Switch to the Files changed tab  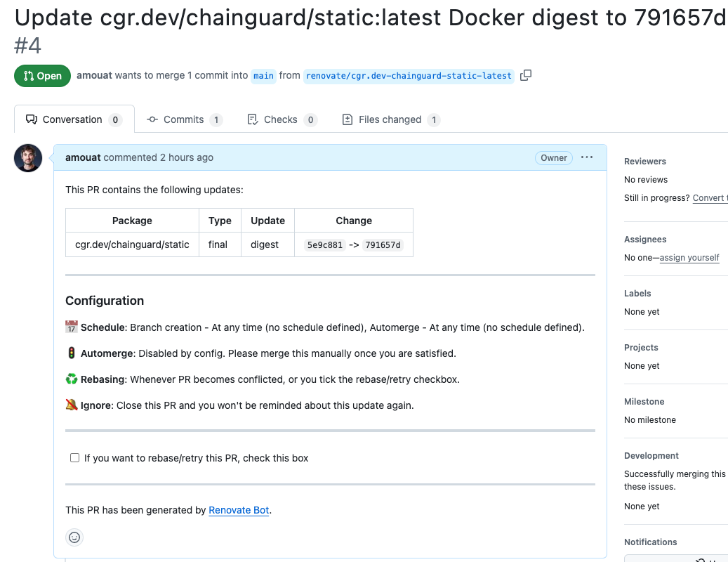tap(391, 119)
